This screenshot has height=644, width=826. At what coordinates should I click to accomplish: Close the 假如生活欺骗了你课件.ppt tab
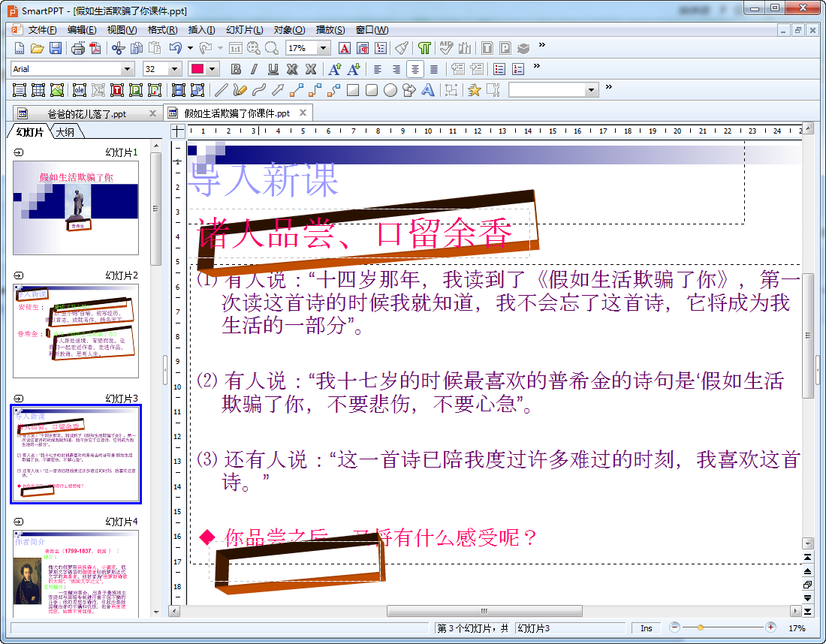tap(303, 113)
